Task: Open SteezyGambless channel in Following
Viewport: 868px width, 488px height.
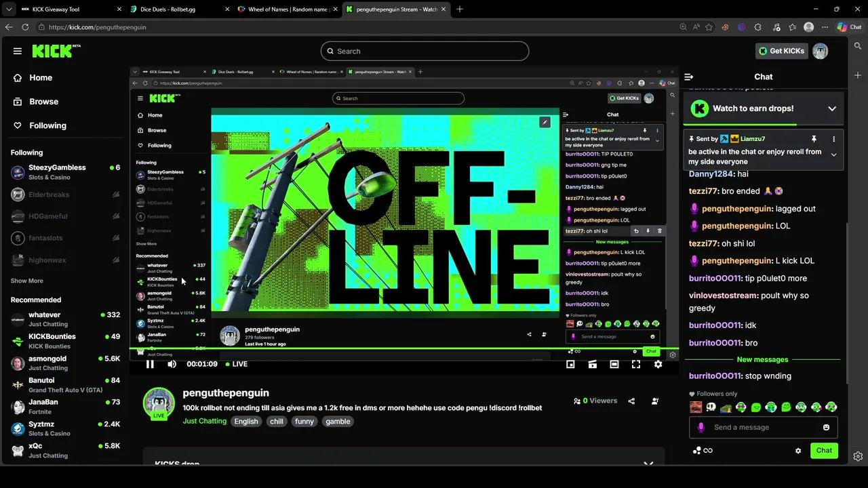Action: click(65, 172)
